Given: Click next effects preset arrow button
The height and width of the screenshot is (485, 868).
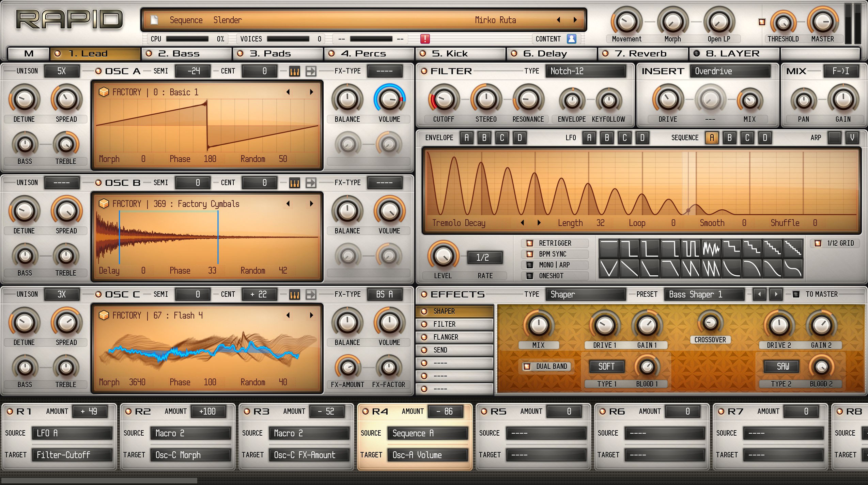Looking at the screenshot, I should tap(776, 294).
